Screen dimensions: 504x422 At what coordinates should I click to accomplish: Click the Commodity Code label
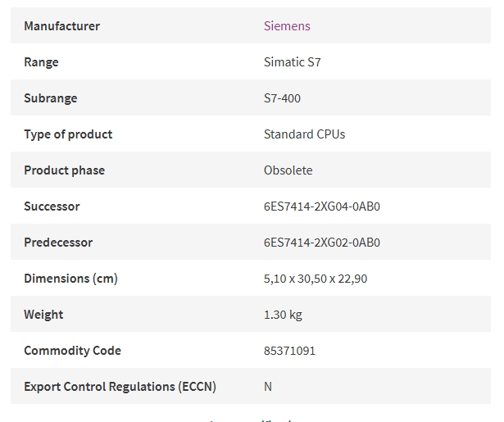72,351
